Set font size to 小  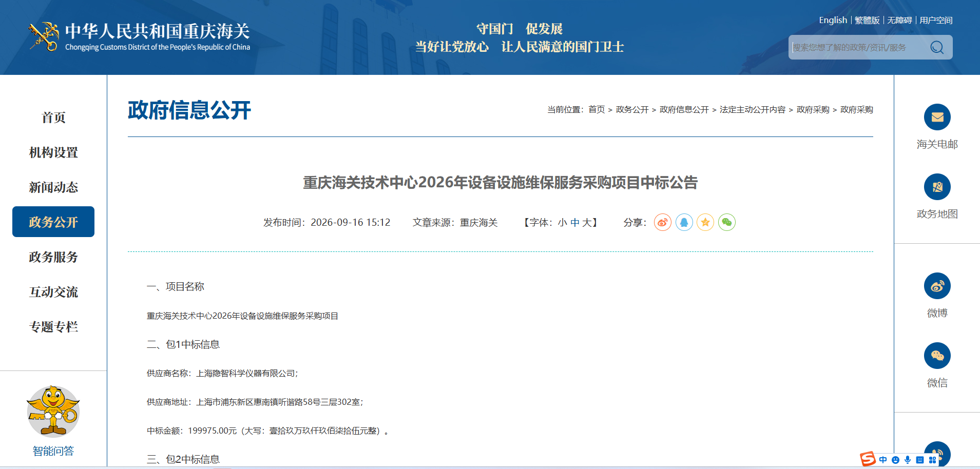(563, 223)
